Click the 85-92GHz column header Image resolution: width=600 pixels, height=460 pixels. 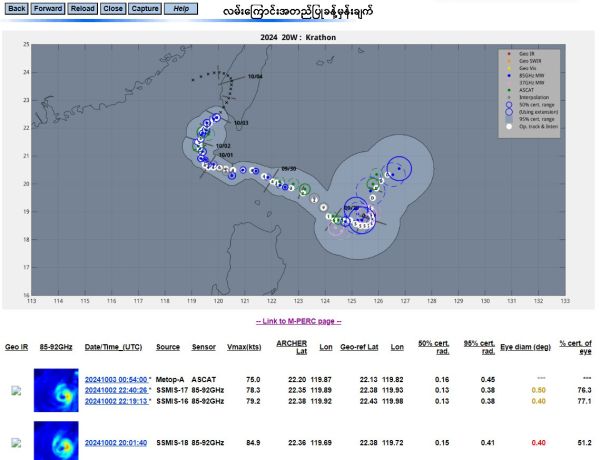point(56,347)
